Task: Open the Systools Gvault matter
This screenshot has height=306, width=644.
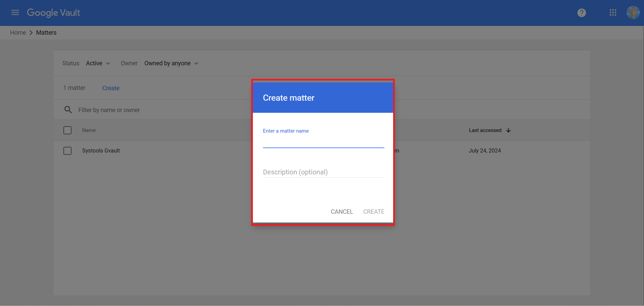Action: (101, 151)
